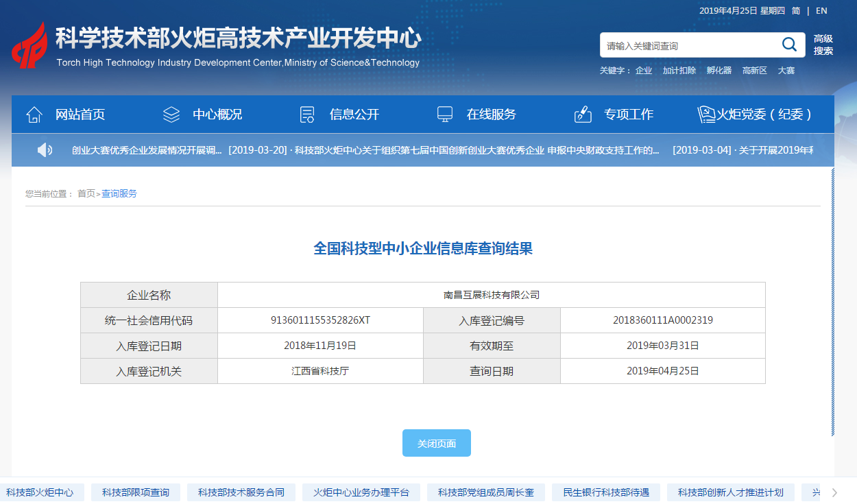Open the 火炬中心业务办理平台 footer link
857x504 pixels.
pos(361,492)
